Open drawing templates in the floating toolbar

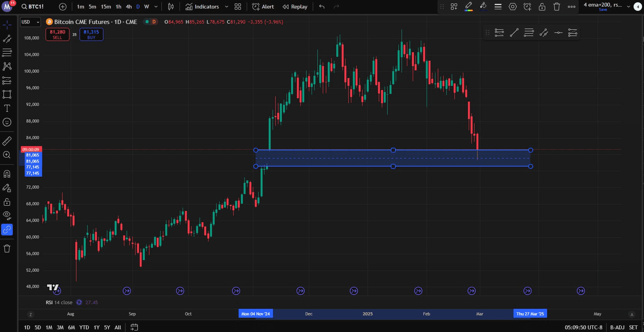click(454, 7)
